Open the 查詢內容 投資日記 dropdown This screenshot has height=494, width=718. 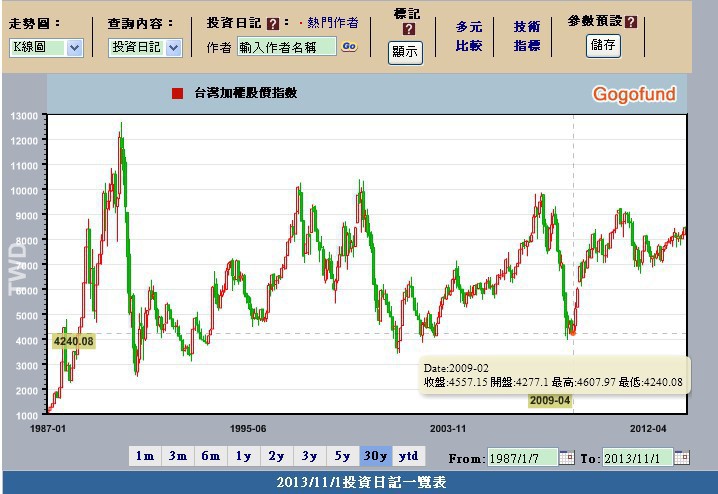(x=145, y=48)
